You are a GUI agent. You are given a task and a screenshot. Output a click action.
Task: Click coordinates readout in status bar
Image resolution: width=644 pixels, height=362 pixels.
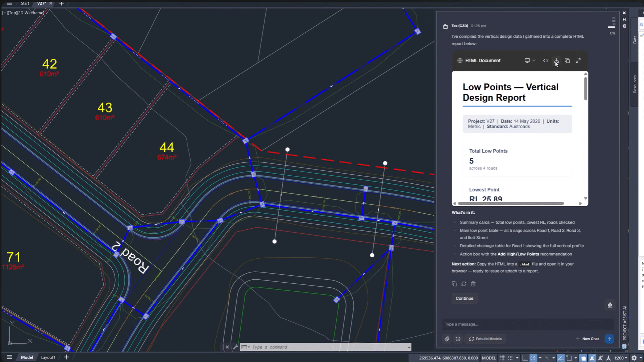pyautogui.click(x=448, y=358)
